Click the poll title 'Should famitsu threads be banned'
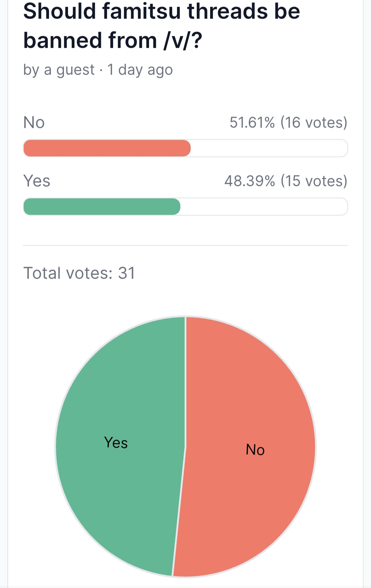This screenshot has width=371, height=588. (x=161, y=26)
